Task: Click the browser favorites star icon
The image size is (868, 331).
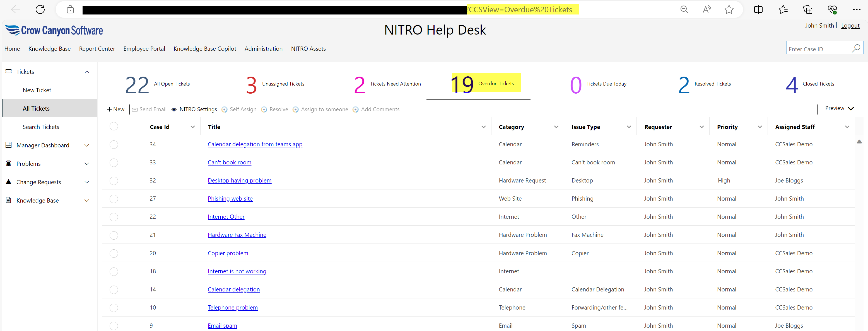Action: [x=729, y=9]
